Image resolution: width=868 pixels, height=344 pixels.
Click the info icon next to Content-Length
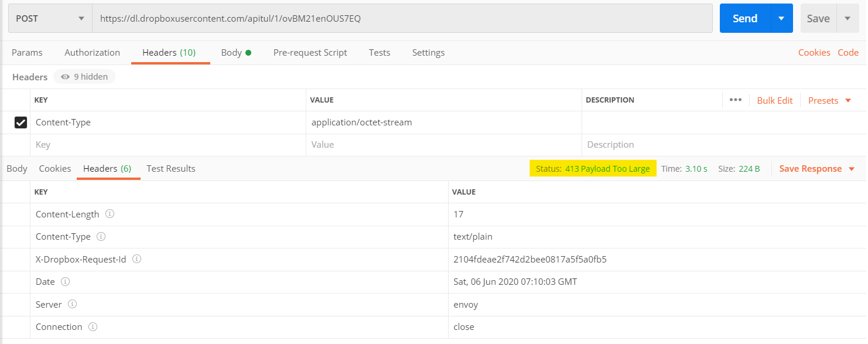pos(110,213)
